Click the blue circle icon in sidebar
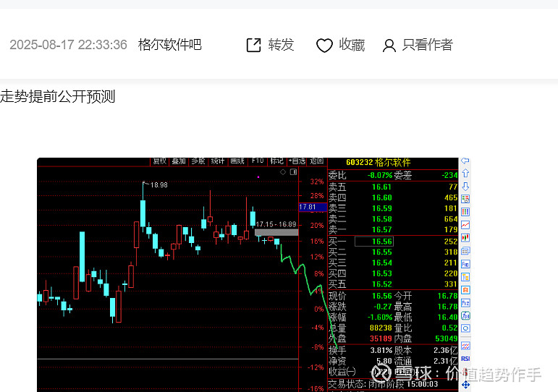Screen dimensions: 558x392 click(465, 328)
